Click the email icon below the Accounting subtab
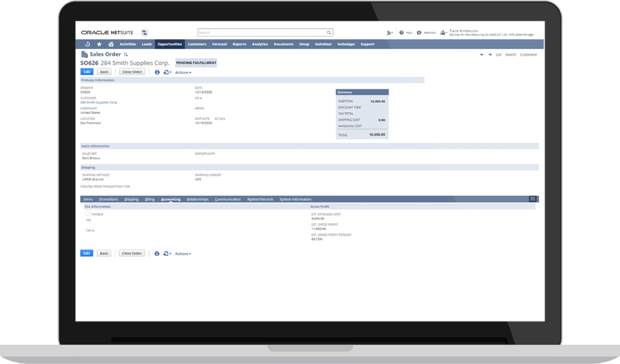The width and height of the screenshot is (620, 364). coord(167,253)
